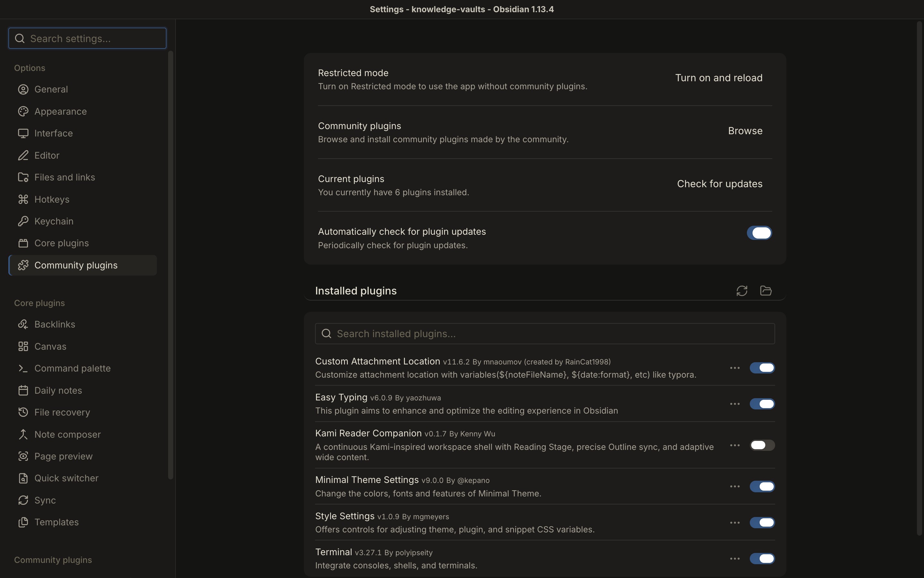Image resolution: width=924 pixels, height=578 pixels.
Task: Click the Files and links folder icon
Action: 23,177
